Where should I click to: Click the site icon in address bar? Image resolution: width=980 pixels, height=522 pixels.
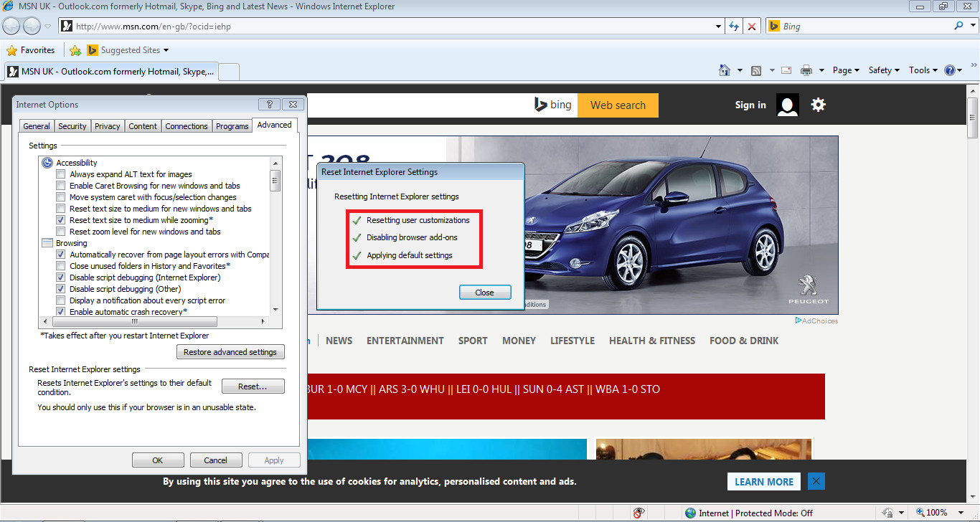[x=67, y=27]
